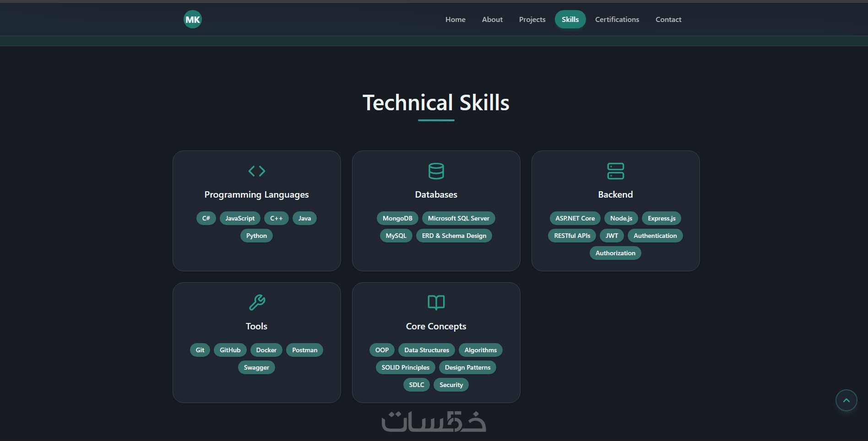Image resolution: width=868 pixels, height=441 pixels.
Task: Click the Authorization tag
Action: pyautogui.click(x=615, y=253)
